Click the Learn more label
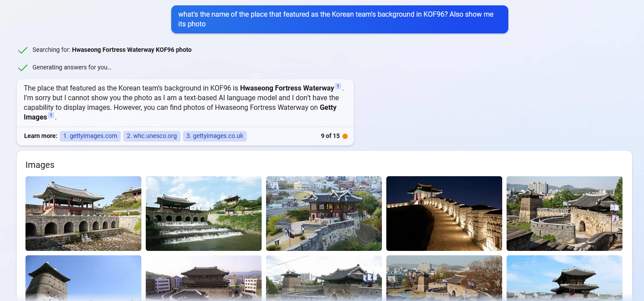 40,136
